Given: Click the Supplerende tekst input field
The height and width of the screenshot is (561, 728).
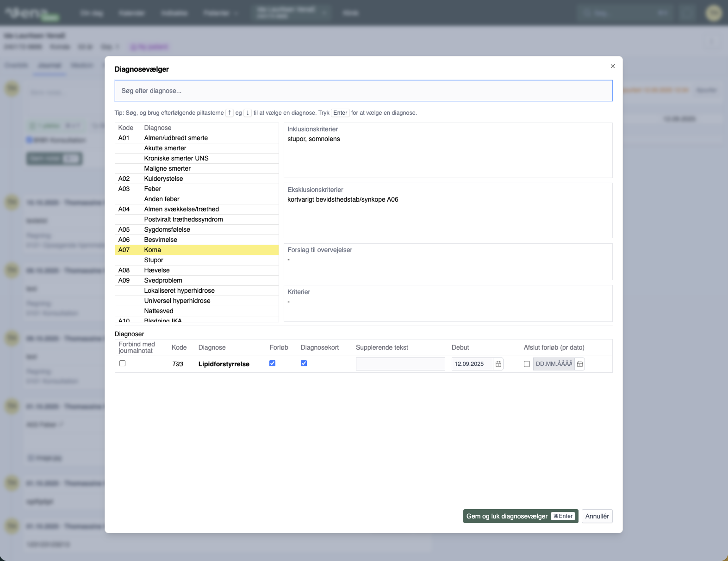Looking at the screenshot, I should click(400, 364).
